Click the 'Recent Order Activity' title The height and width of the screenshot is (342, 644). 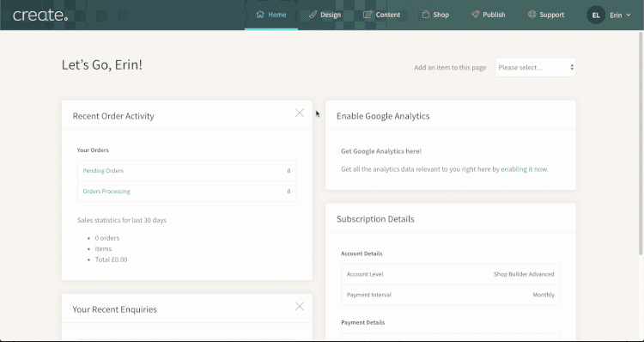click(x=113, y=116)
